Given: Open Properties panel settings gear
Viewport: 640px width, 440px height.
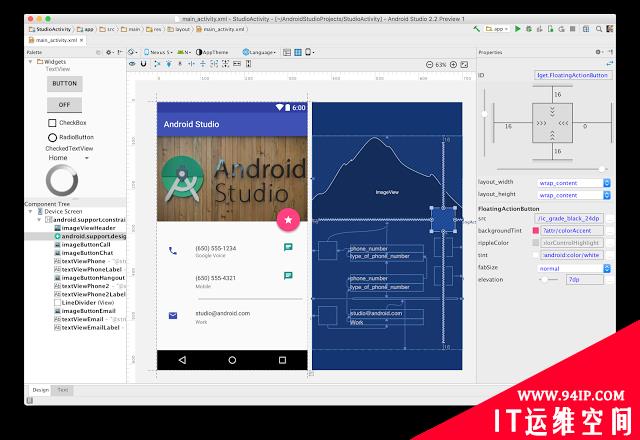Looking at the screenshot, I should tap(598, 52).
